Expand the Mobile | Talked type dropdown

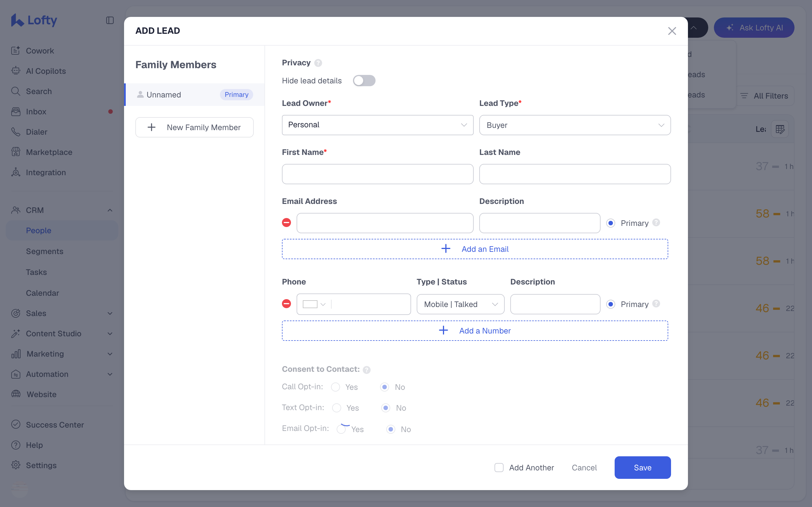[x=460, y=304]
